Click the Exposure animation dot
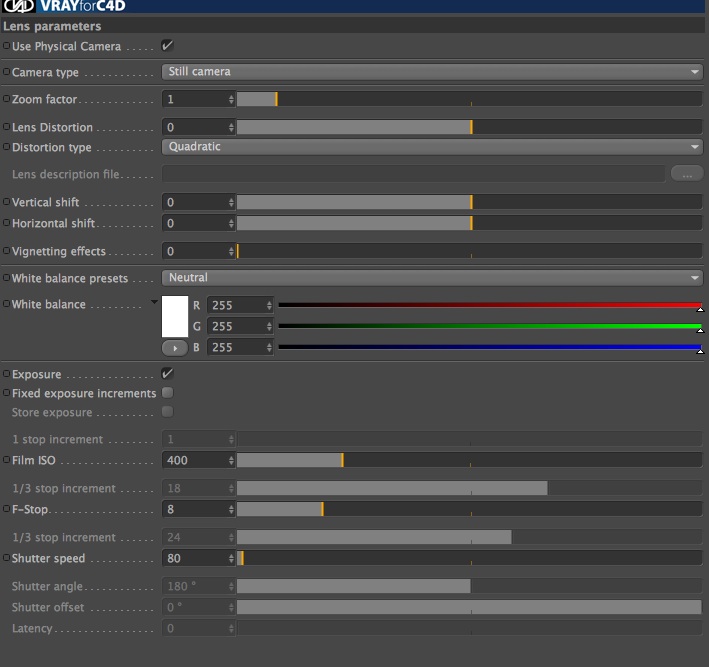709x667 pixels. [x=6, y=374]
